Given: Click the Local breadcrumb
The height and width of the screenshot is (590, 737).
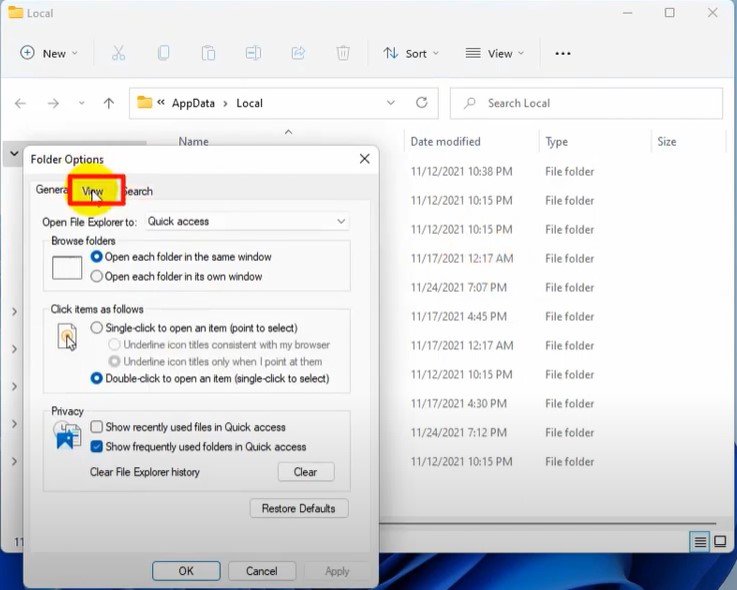Looking at the screenshot, I should [x=249, y=103].
